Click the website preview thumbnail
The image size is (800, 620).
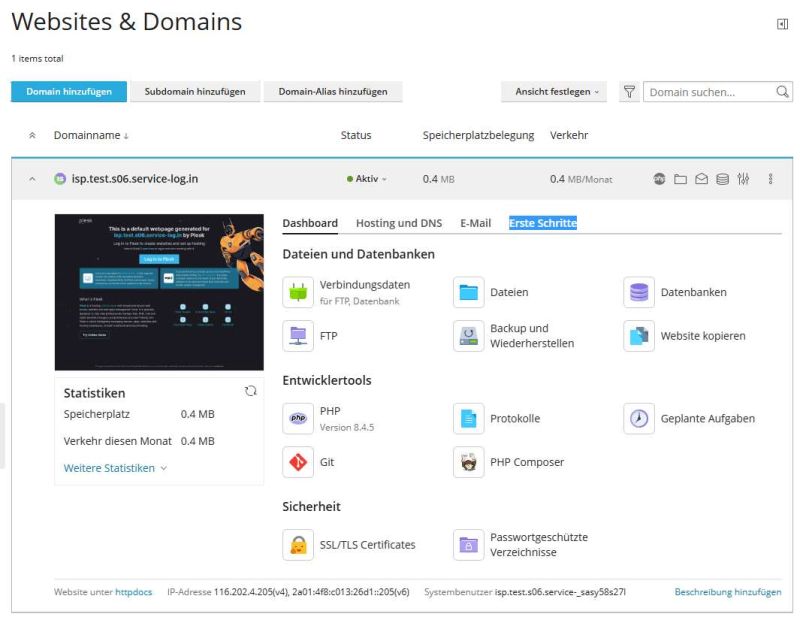click(159, 292)
